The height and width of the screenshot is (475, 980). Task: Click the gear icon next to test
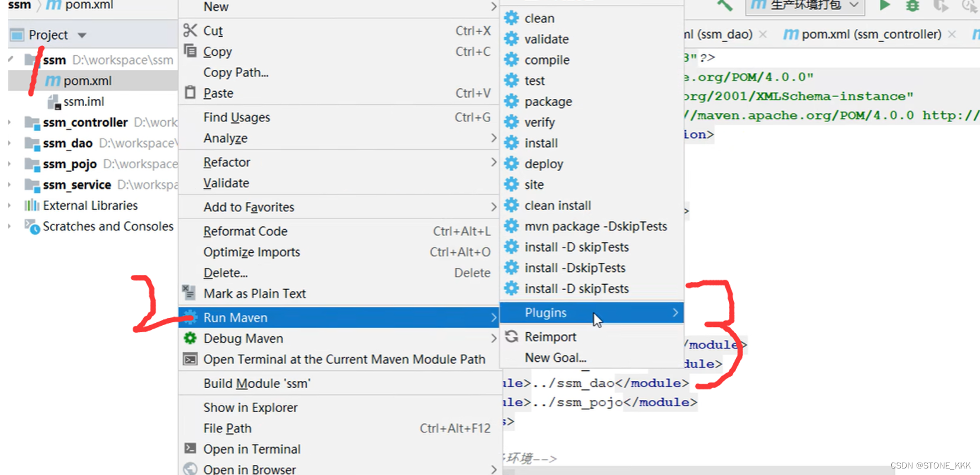pos(512,81)
